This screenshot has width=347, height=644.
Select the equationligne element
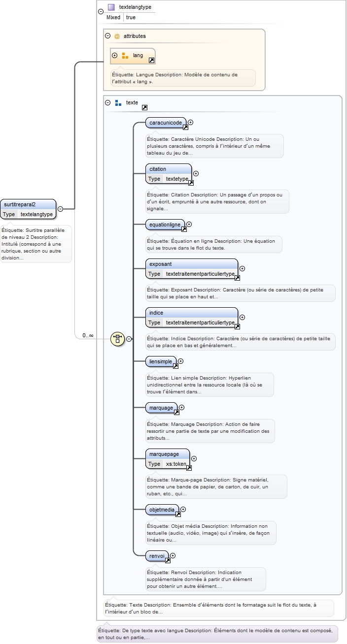pyautogui.click(x=165, y=225)
